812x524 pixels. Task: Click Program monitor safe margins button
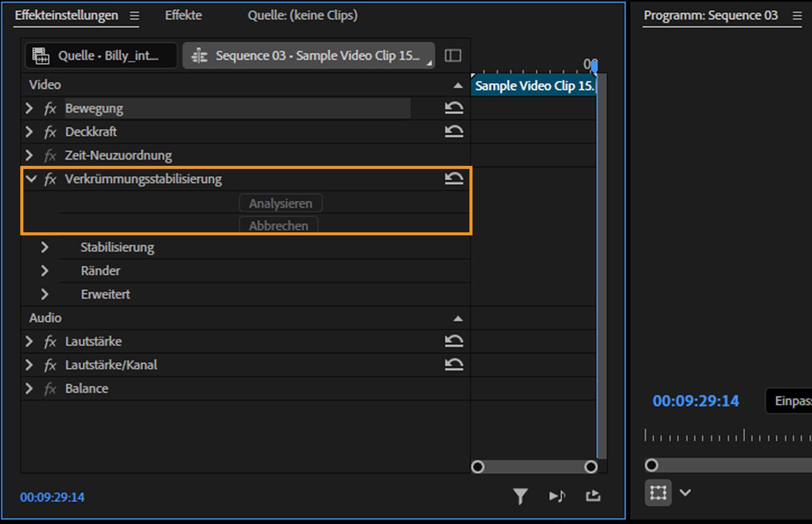click(x=658, y=493)
